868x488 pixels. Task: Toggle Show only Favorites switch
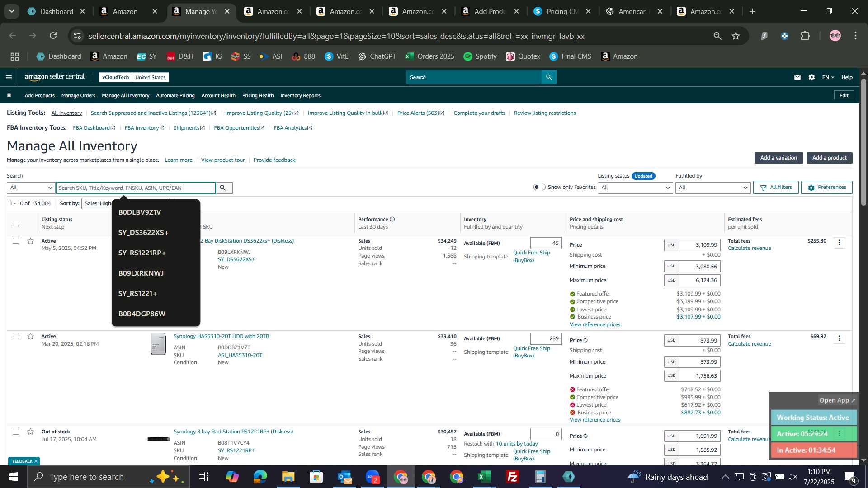click(539, 187)
